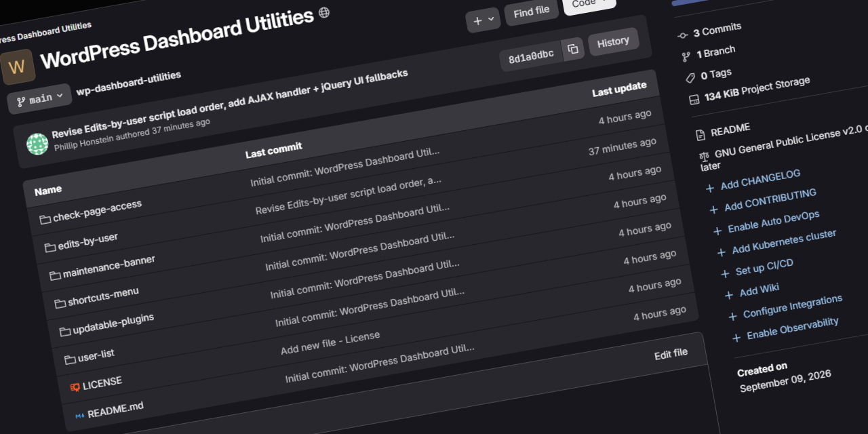Open shortcuts-menu folder name

tap(103, 297)
